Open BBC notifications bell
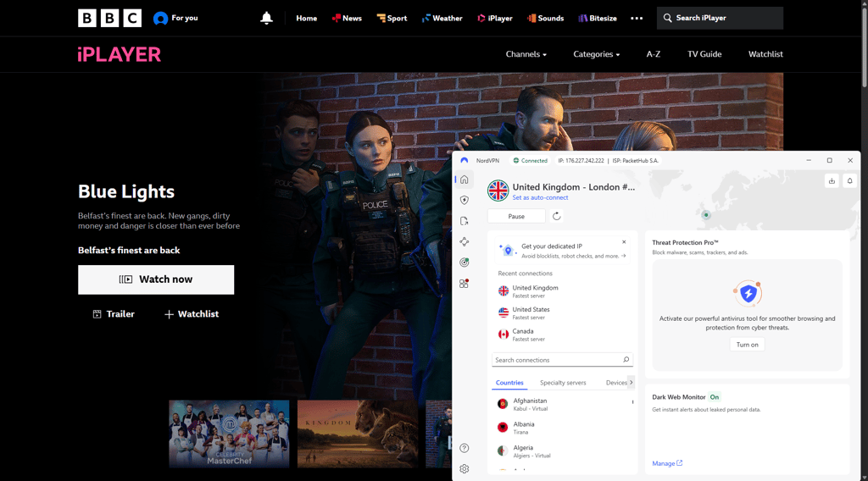 pos(266,18)
